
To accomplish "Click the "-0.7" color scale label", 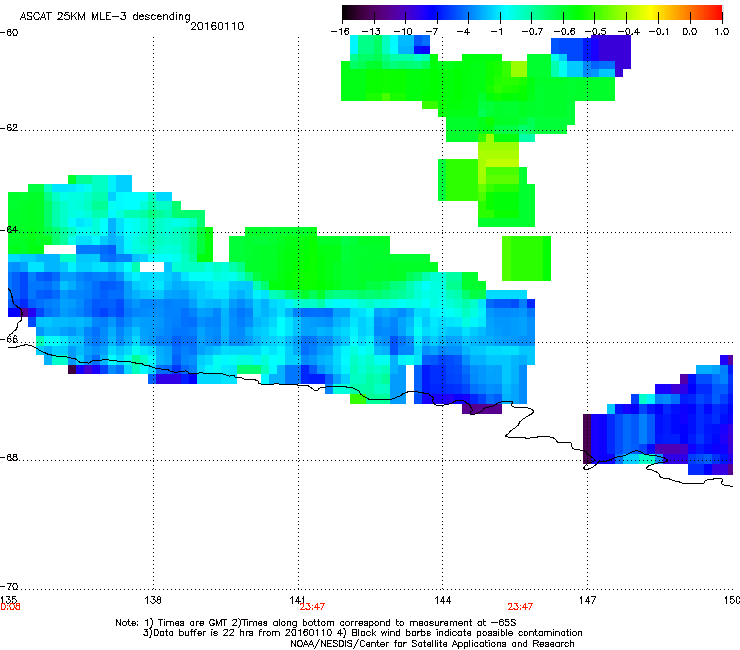I will point(532,32).
